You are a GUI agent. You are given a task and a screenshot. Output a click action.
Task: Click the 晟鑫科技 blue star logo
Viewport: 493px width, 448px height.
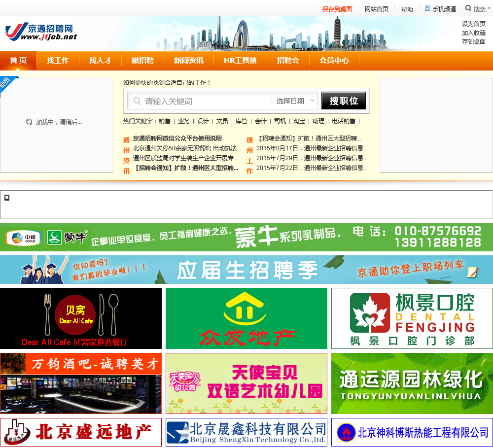click(x=177, y=433)
